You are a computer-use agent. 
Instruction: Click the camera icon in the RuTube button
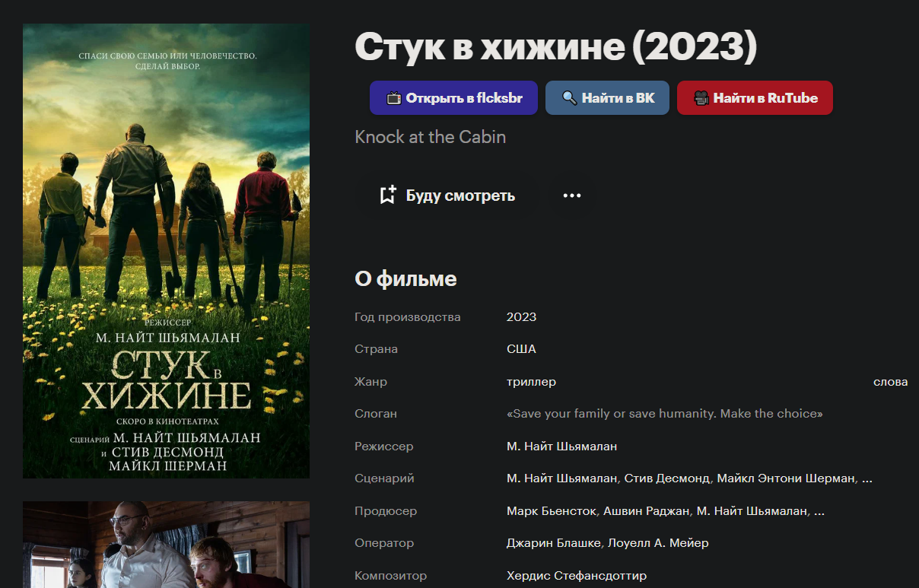pos(701,98)
